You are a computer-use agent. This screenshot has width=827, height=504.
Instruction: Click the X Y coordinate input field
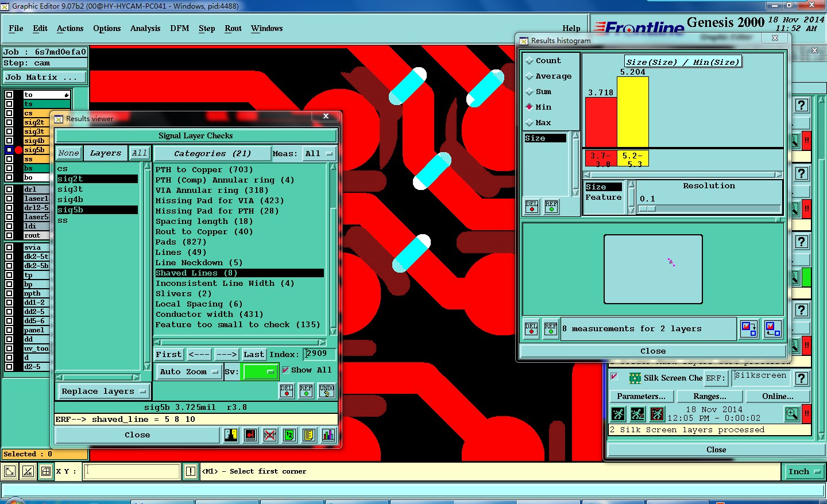(133, 472)
